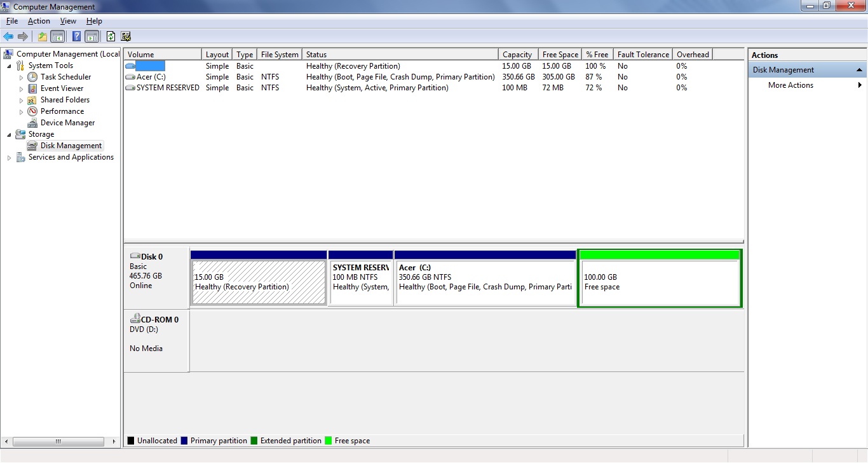Select the 15.00 GB Recovery Partition block
The image size is (868, 463).
[259, 277]
